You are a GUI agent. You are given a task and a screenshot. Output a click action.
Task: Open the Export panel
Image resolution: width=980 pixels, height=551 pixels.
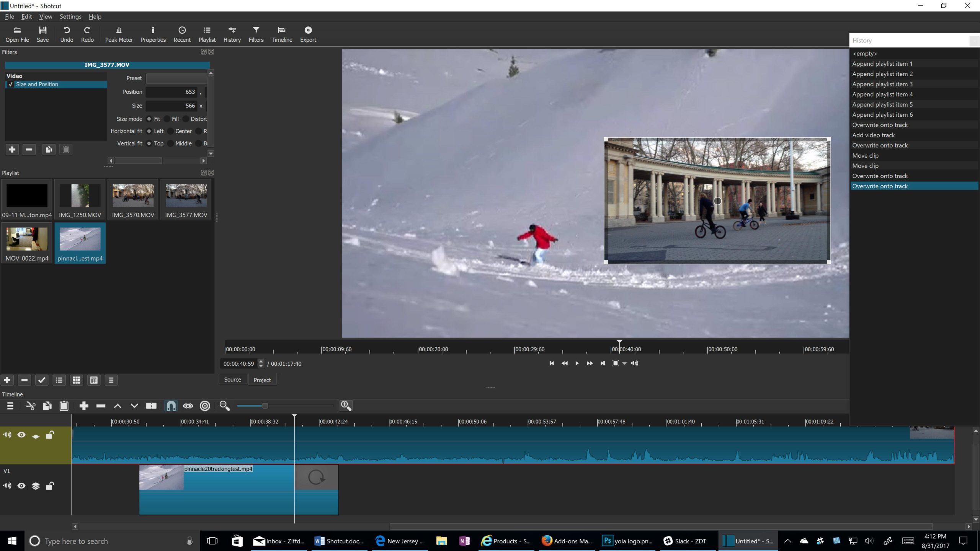[308, 34]
